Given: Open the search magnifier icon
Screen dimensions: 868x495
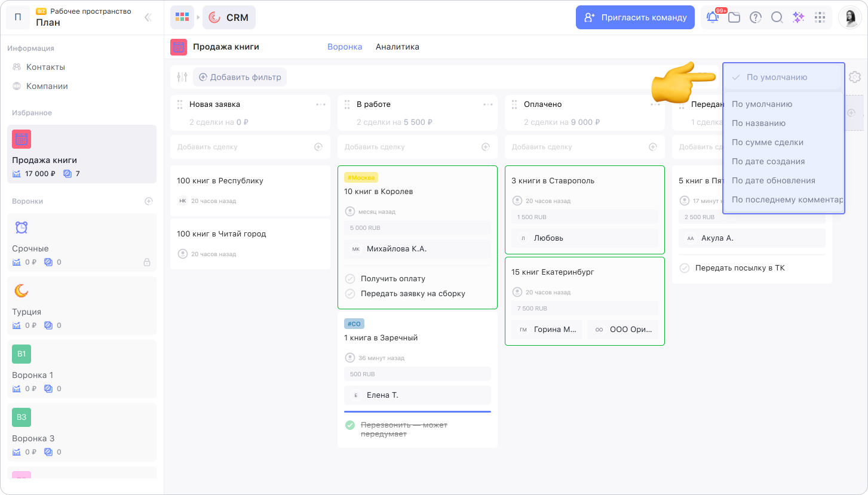Looking at the screenshot, I should coord(777,17).
